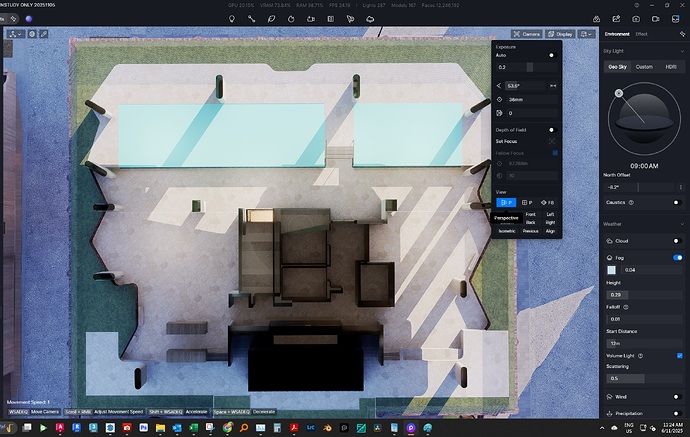
Task: Switch to the Effect tab
Action: 641,34
